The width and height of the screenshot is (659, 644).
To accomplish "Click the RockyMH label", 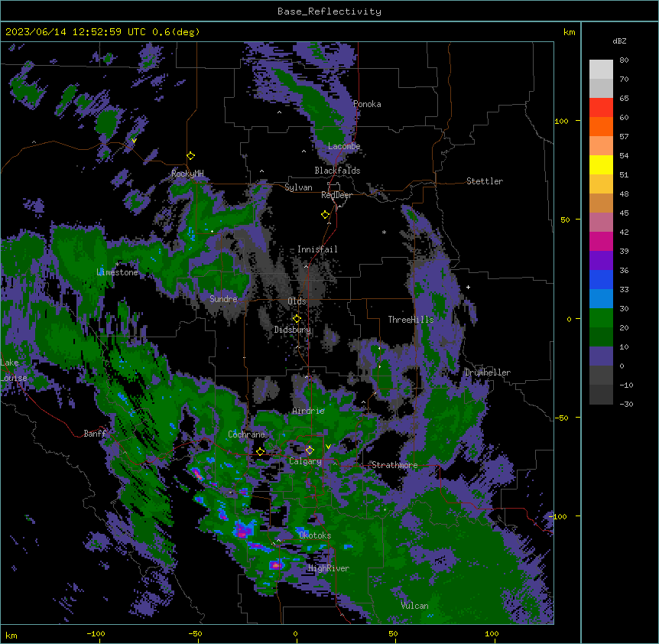I will pyautogui.click(x=187, y=174).
